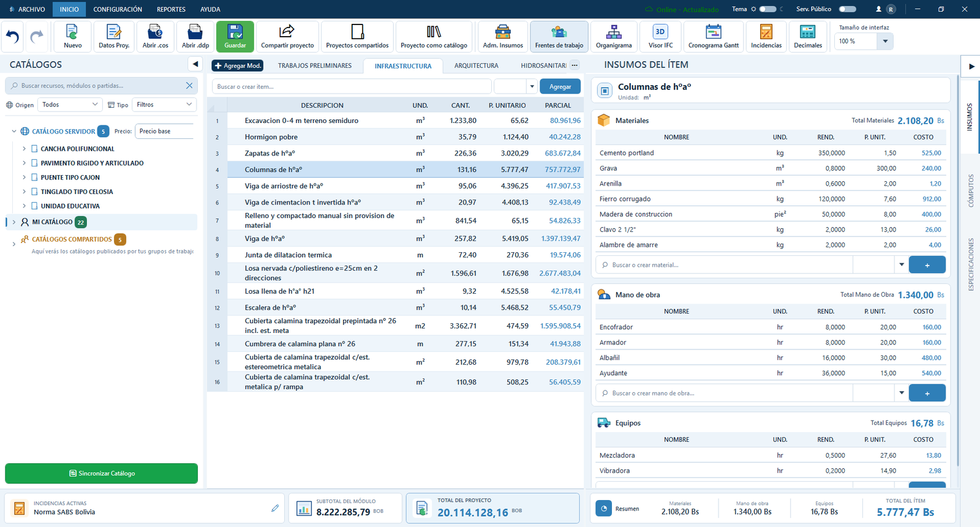Launch the Visor IFC 3D viewer

pyautogui.click(x=660, y=37)
